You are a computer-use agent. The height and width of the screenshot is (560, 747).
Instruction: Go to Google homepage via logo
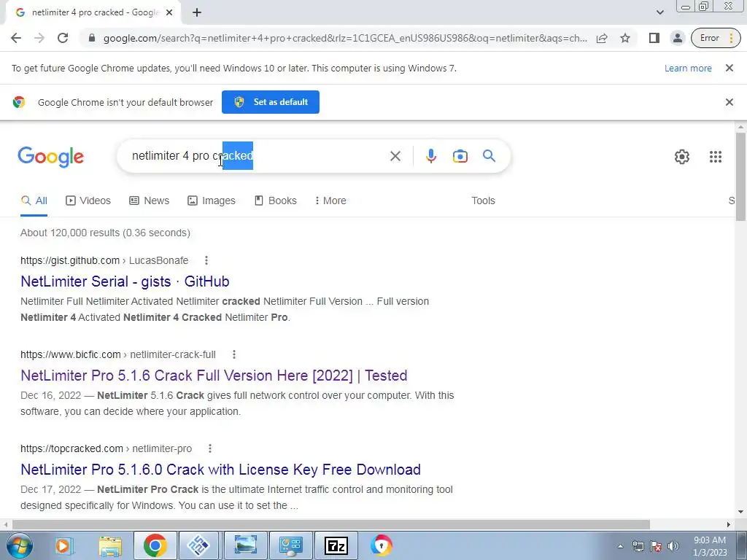[x=51, y=156]
